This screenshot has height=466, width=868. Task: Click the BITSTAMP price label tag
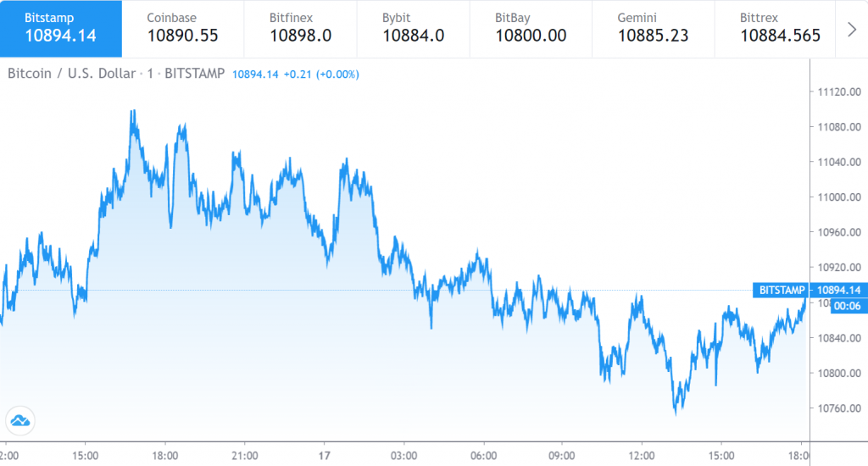780,290
